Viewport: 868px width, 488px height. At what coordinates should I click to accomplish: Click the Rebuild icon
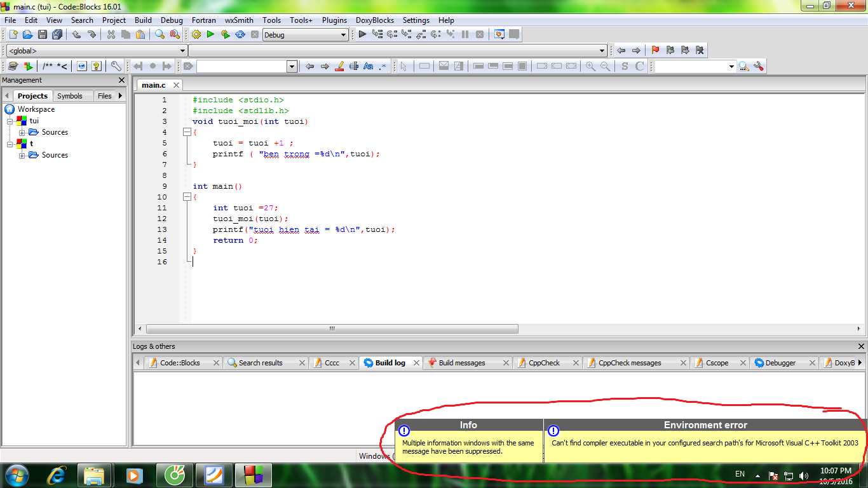[x=240, y=35]
